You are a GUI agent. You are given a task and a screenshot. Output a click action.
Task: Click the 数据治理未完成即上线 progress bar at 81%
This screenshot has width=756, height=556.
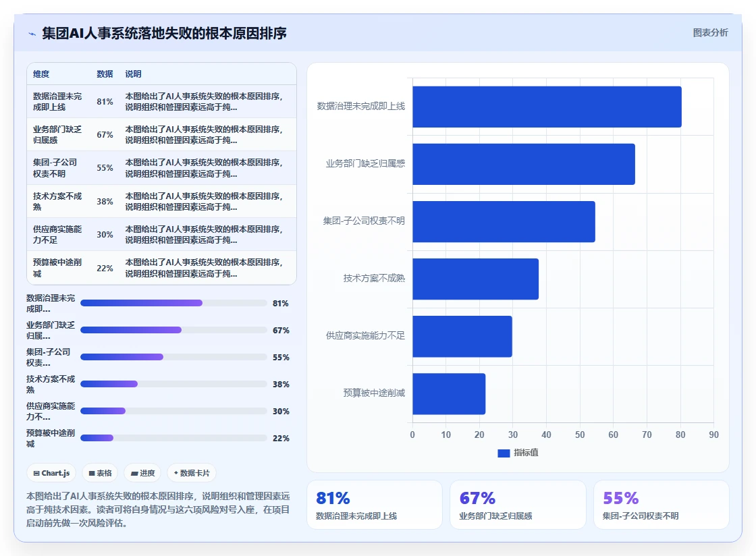pos(173,303)
